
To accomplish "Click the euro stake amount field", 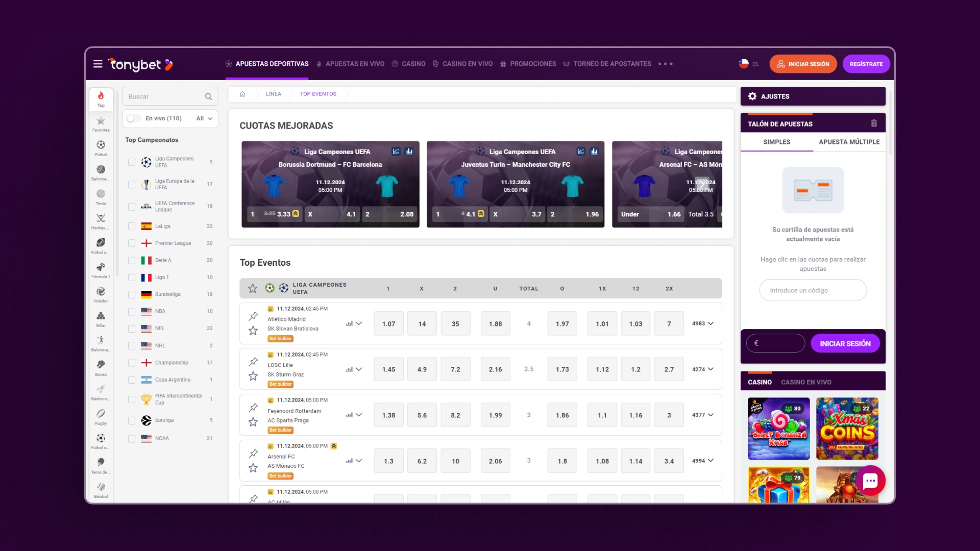I will tap(776, 343).
